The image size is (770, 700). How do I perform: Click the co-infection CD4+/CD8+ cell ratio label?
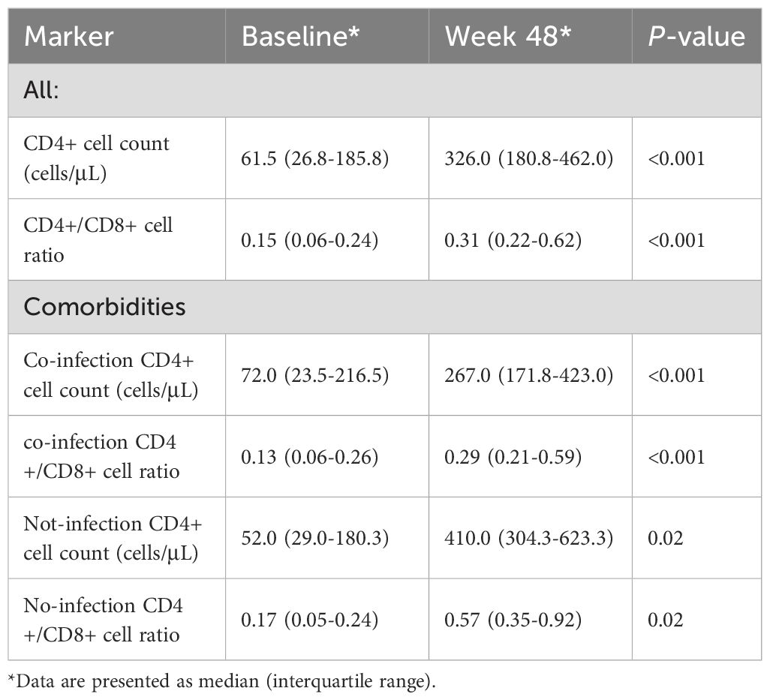[x=102, y=457]
